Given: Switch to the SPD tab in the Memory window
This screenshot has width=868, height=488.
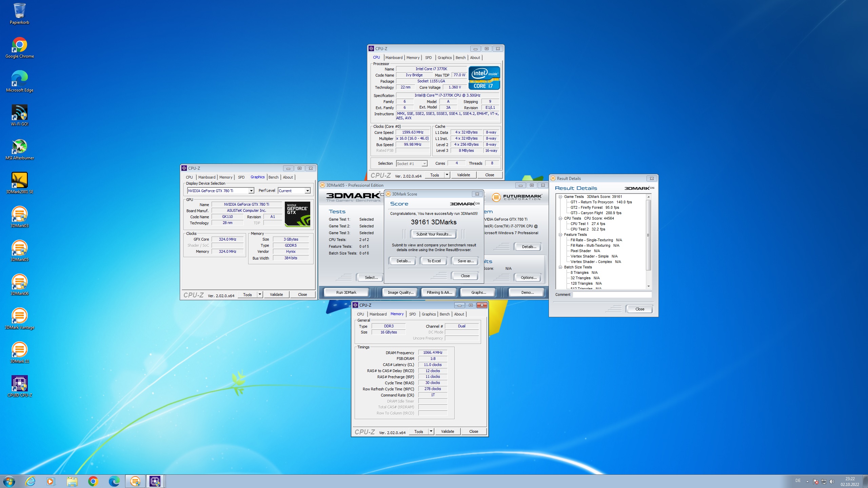Looking at the screenshot, I should point(412,314).
